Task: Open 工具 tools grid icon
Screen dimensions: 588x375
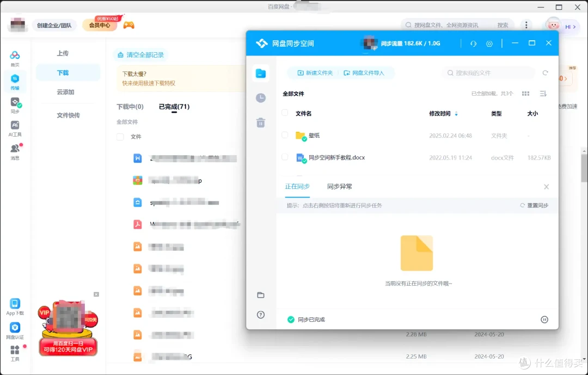Action: click(x=15, y=350)
